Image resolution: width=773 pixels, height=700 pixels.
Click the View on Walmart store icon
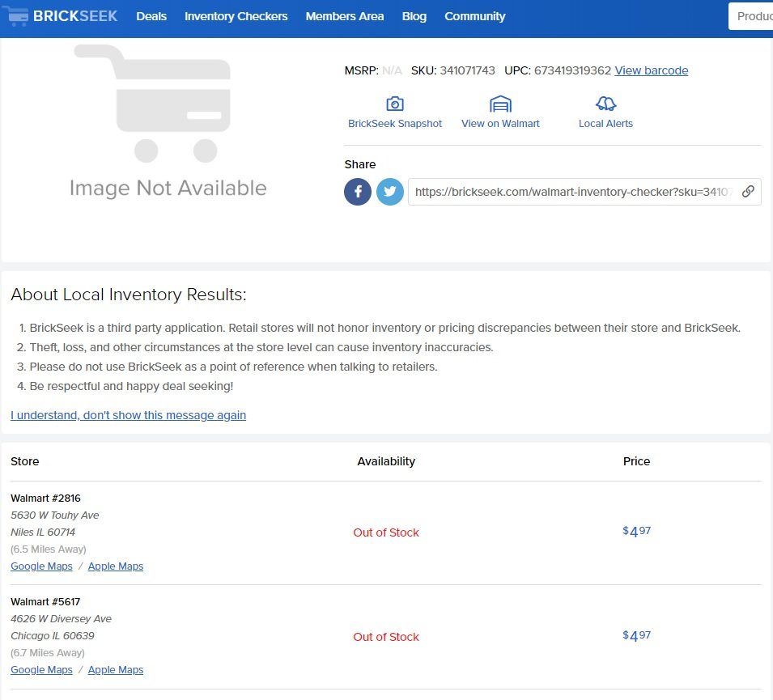tap(500, 104)
